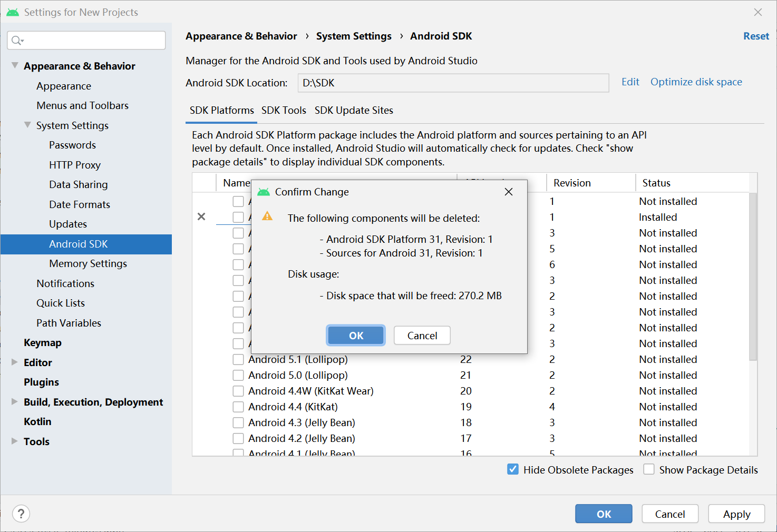
Task: Open the Notifications settings
Action: coord(65,283)
